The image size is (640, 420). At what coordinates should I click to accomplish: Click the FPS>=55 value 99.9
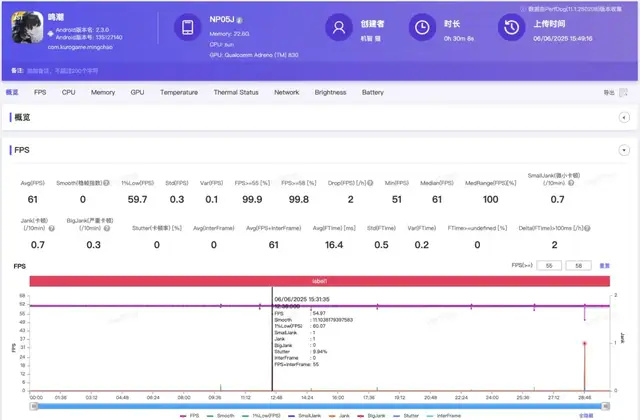click(252, 200)
